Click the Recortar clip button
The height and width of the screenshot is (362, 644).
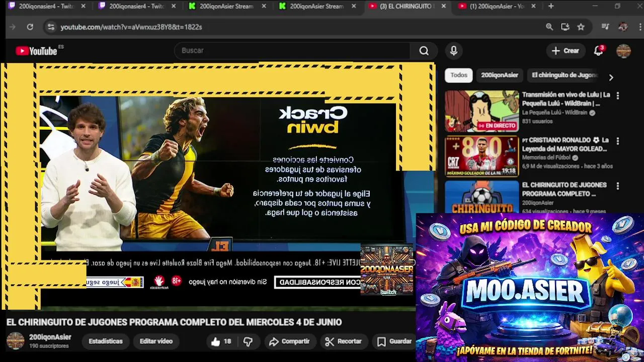click(x=343, y=342)
